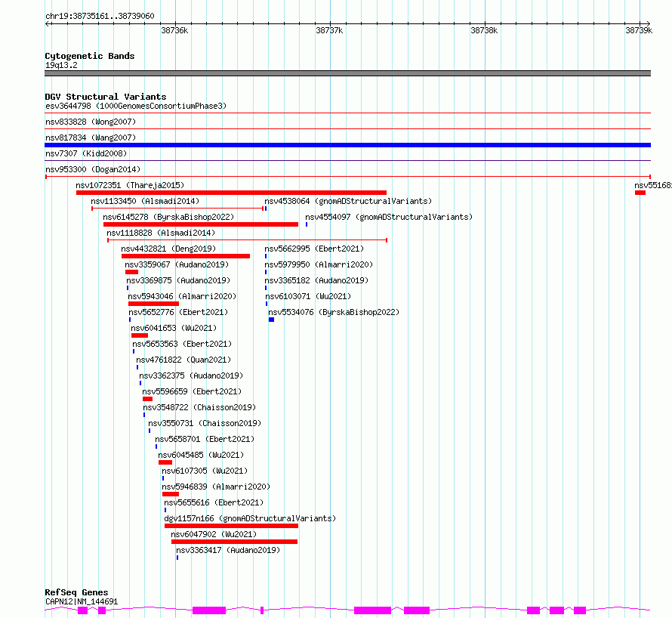Select the nsv6145278 (ByrskaBishop2022) red bar
Viewport: 672px width, 618px height.
(201, 224)
